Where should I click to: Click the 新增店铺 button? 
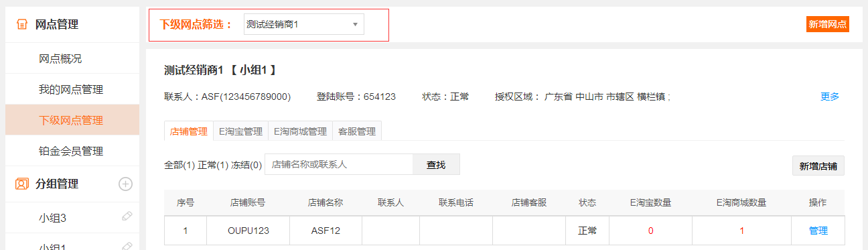coord(818,166)
